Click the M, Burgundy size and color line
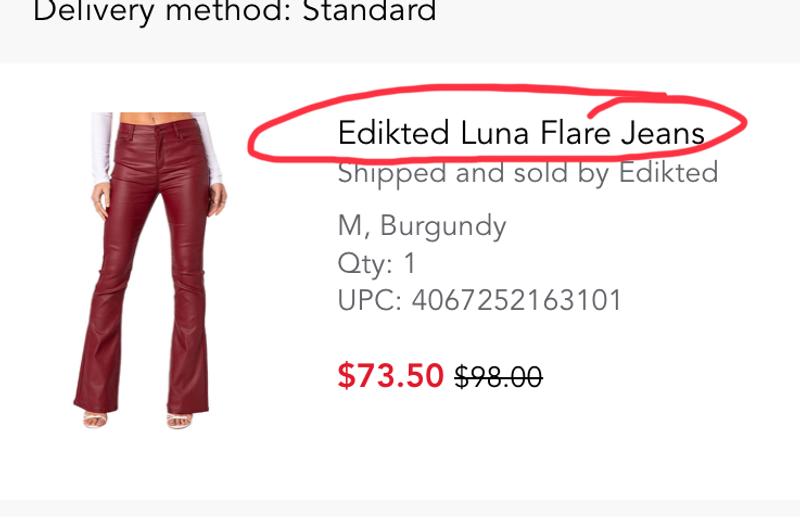This screenshot has width=800, height=531. click(x=421, y=226)
